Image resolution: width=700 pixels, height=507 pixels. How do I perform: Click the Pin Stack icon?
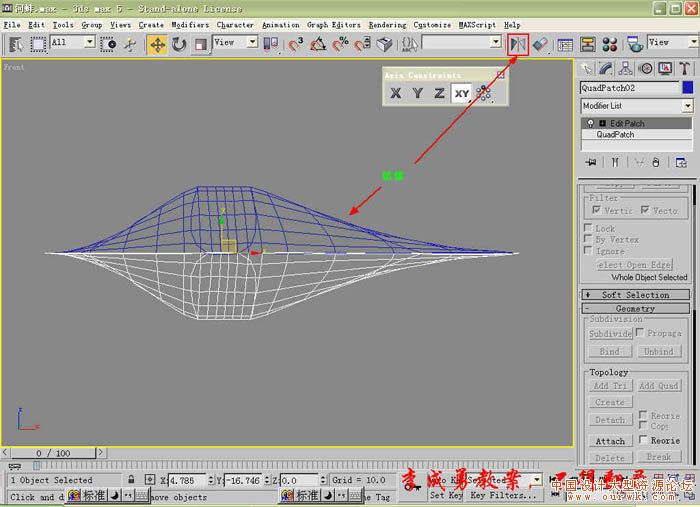(591, 162)
